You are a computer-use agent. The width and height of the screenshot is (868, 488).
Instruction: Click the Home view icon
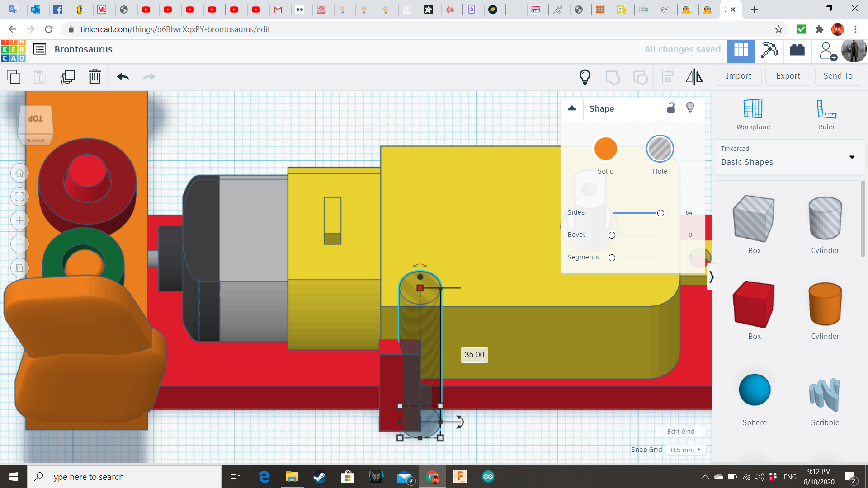click(19, 173)
